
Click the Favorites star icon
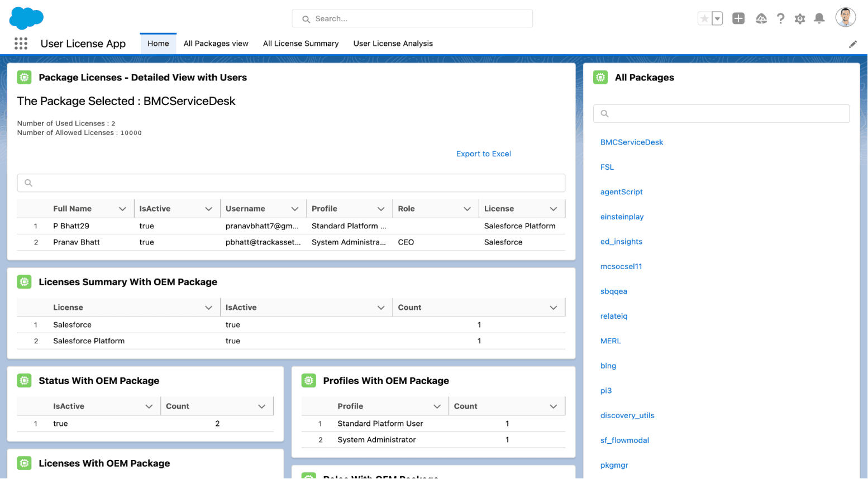pyautogui.click(x=704, y=18)
